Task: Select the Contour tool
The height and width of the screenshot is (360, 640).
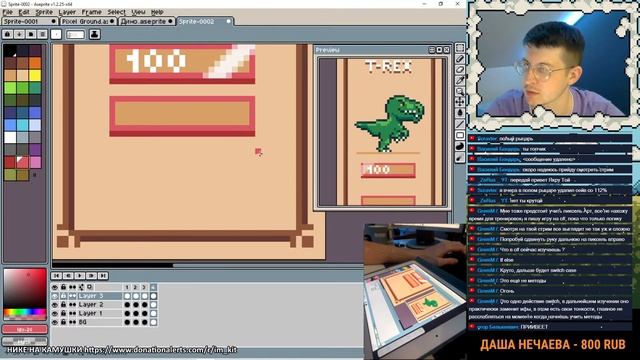Action: (460, 146)
